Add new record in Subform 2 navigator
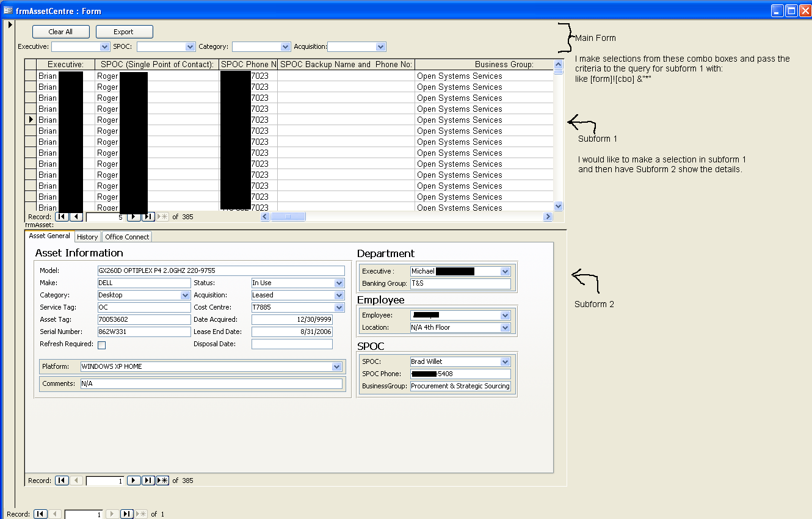This screenshot has height=519, width=812. pyautogui.click(x=163, y=481)
